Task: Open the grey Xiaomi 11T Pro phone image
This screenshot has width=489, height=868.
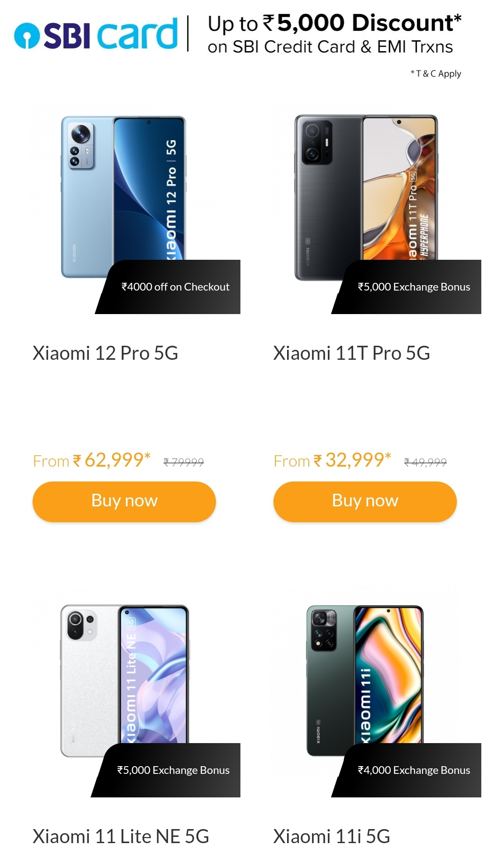Action: (366, 198)
